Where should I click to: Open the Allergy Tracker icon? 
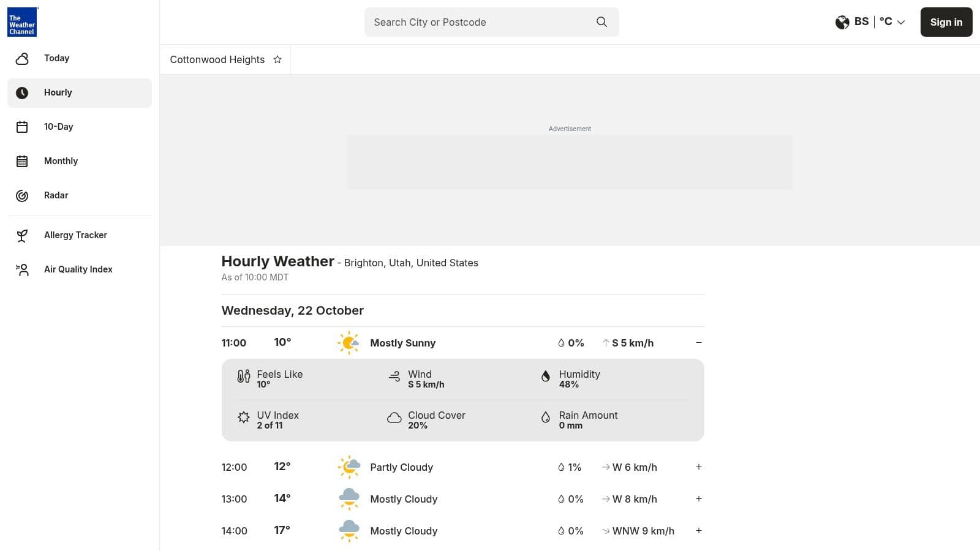pos(22,235)
